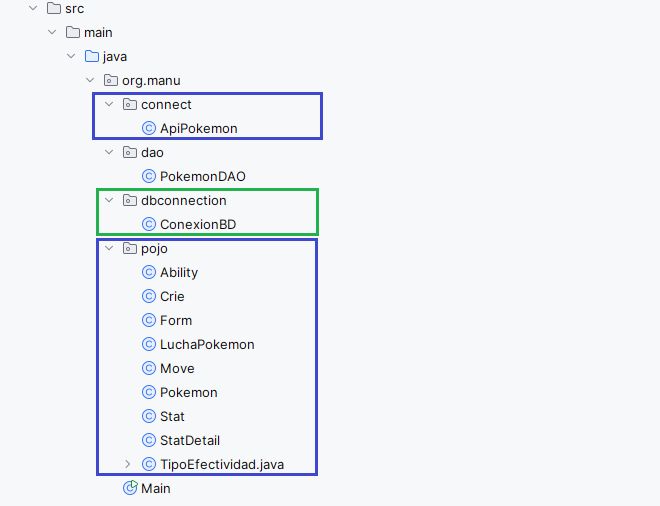This screenshot has width=660, height=506.
Task: Click the runnable Main class icon
Action: click(x=130, y=488)
